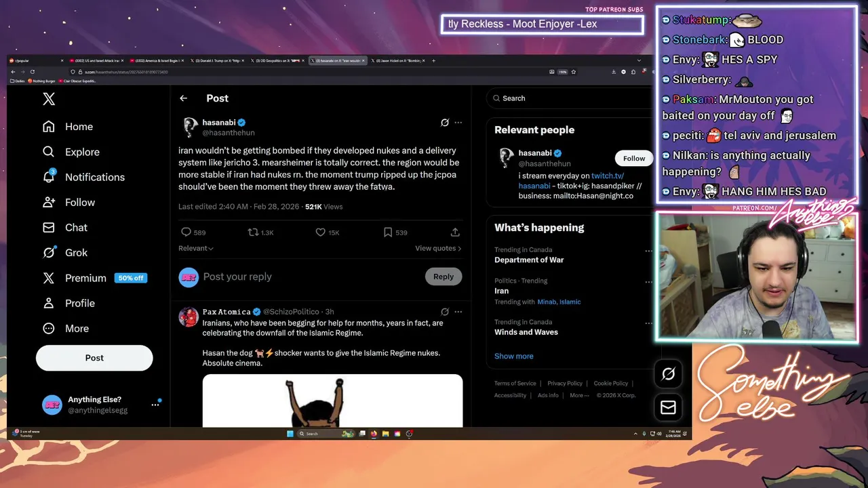Switch to Jason Hickel on X tab
Image resolution: width=868 pixels, height=488 pixels.
pos(399,60)
